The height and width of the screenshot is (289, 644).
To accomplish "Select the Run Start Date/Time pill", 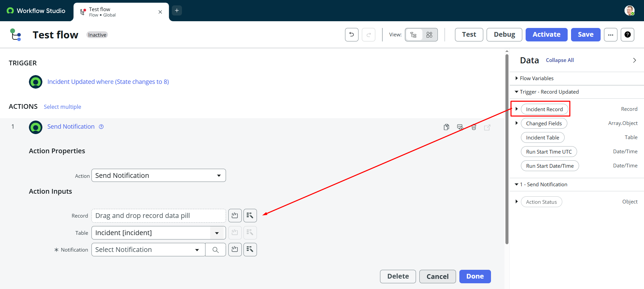I will tap(550, 166).
